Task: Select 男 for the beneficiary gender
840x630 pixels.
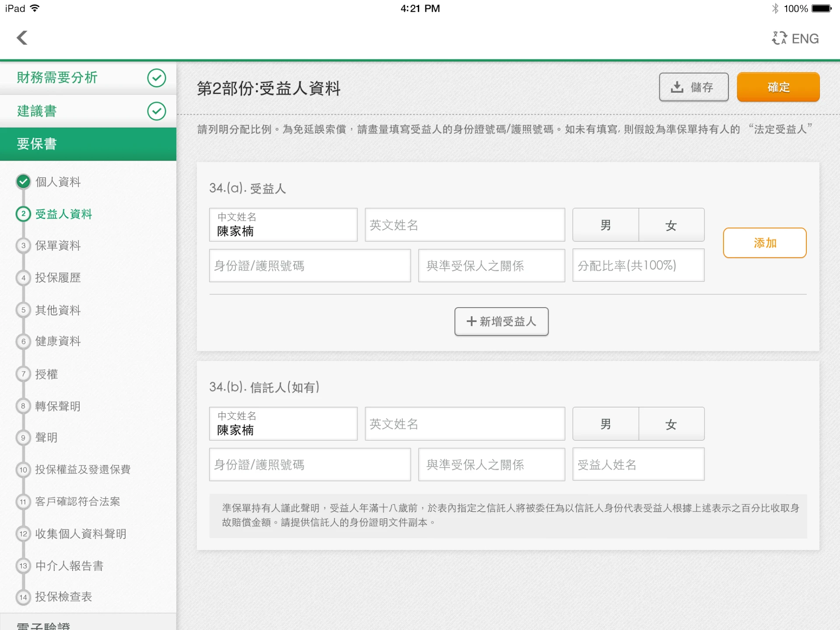Action: coord(605,225)
